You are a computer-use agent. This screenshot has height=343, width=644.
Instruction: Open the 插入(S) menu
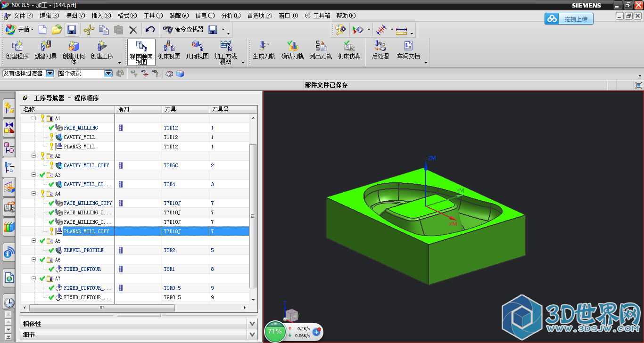pos(101,16)
